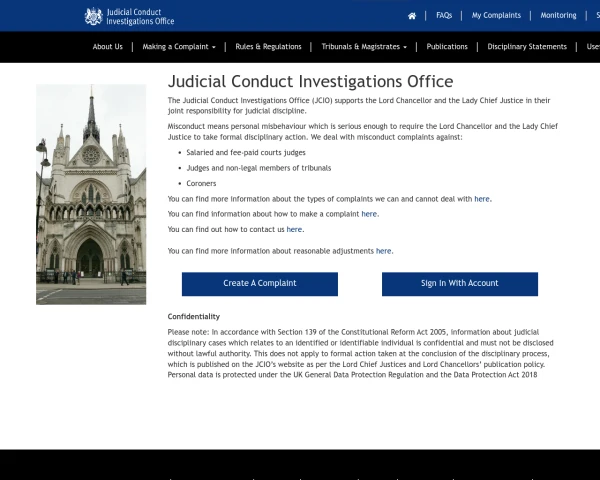Click 'Judges and non-legal members of tribunals' bullet

pyautogui.click(x=259, y=168)
